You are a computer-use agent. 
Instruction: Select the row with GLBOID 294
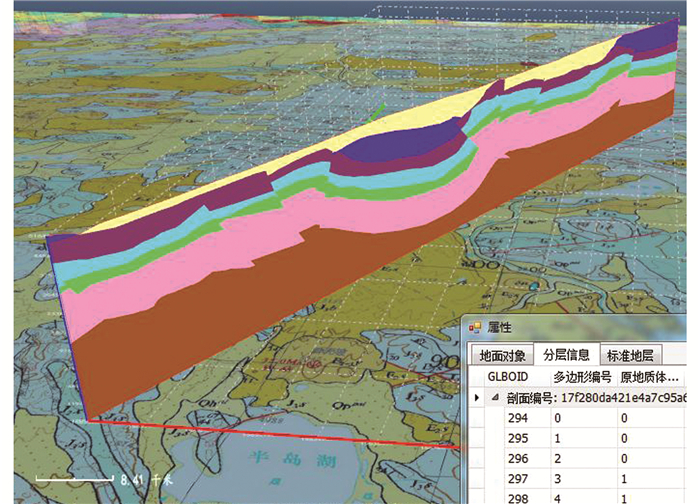pos(519,420)
